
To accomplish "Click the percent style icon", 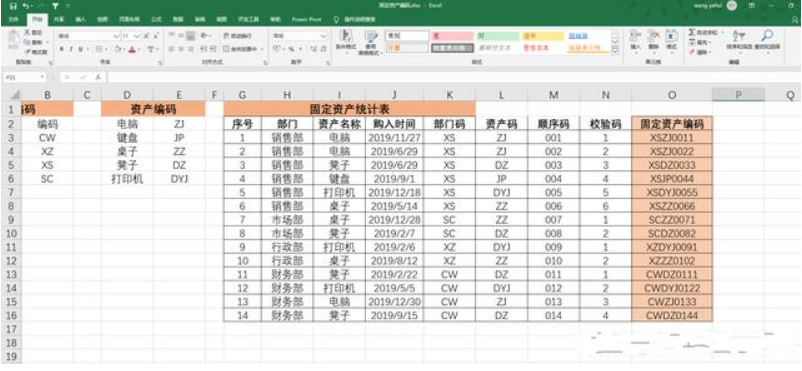I will [292, 49].
